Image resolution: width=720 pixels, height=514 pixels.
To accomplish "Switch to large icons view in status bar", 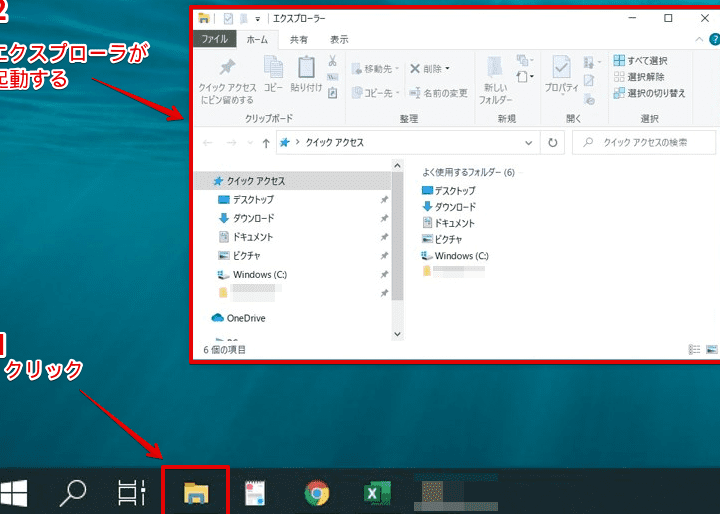I will click(711, 350).
